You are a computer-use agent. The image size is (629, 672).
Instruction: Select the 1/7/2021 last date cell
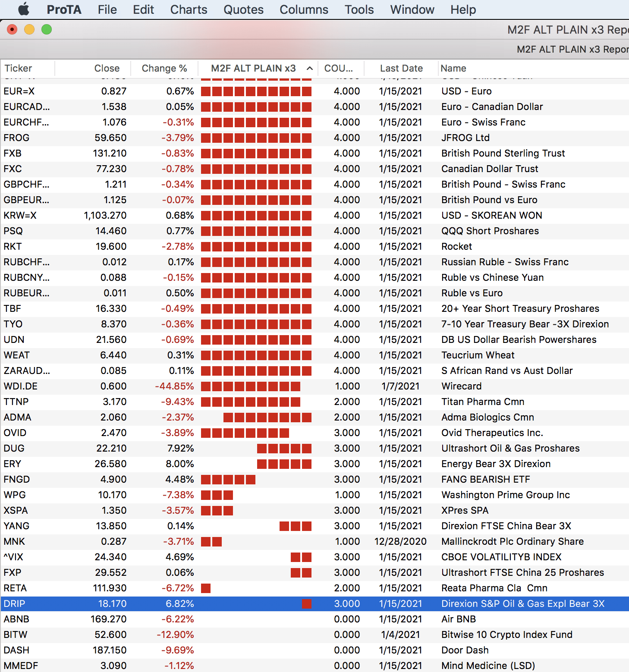(x=400, y=386)
